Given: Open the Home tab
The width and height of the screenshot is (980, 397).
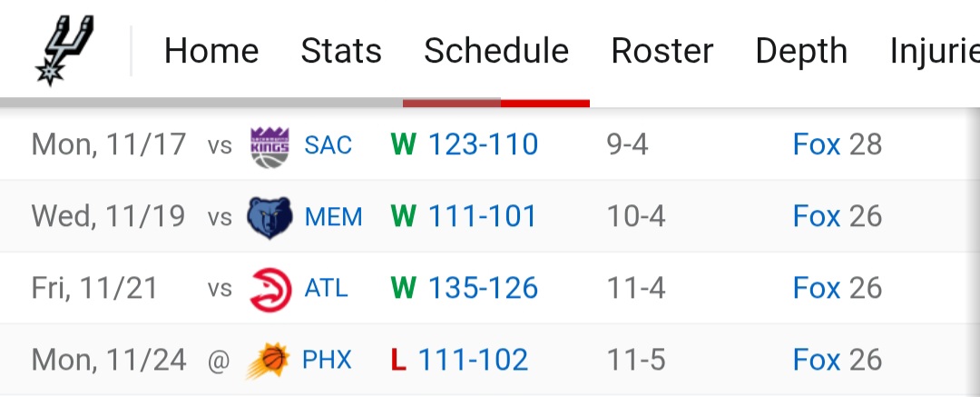Looking at the screenshot, I should (211, 51).
